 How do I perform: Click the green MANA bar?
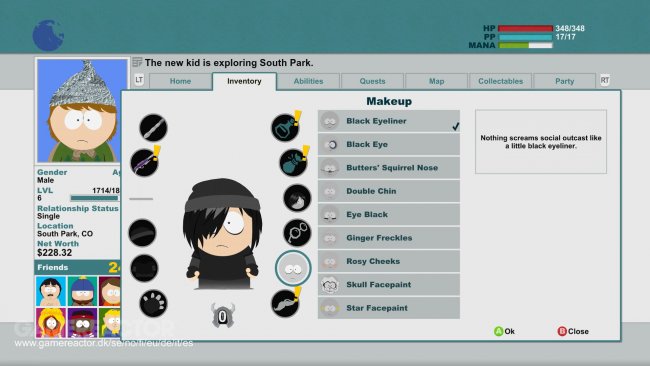click(525, 45)
